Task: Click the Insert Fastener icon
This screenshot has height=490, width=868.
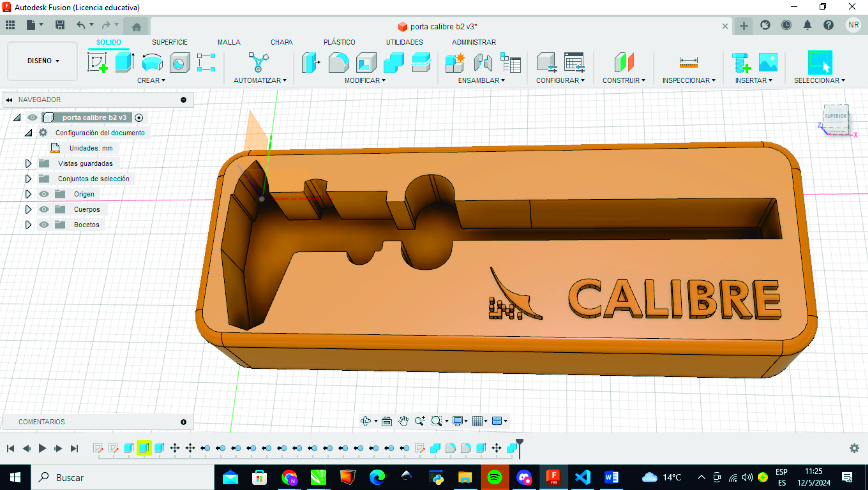Action: point(742,62)
